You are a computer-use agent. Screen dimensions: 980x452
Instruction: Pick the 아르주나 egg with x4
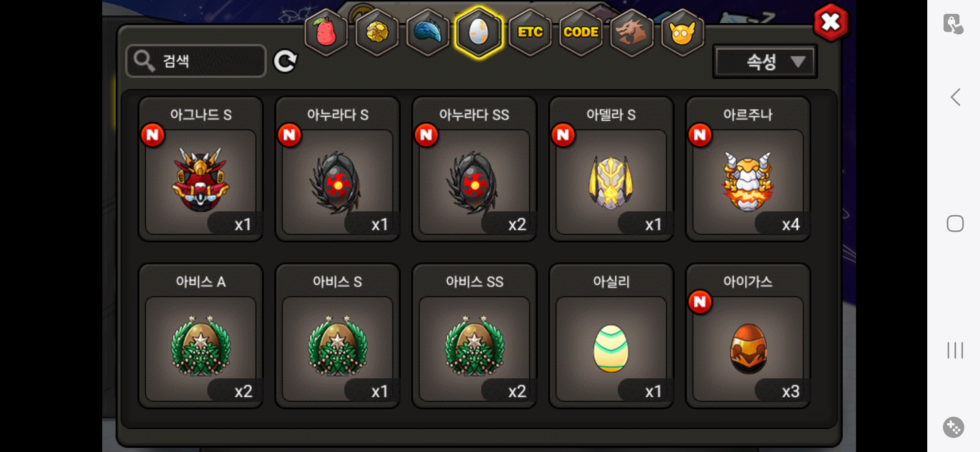point(748,169)
